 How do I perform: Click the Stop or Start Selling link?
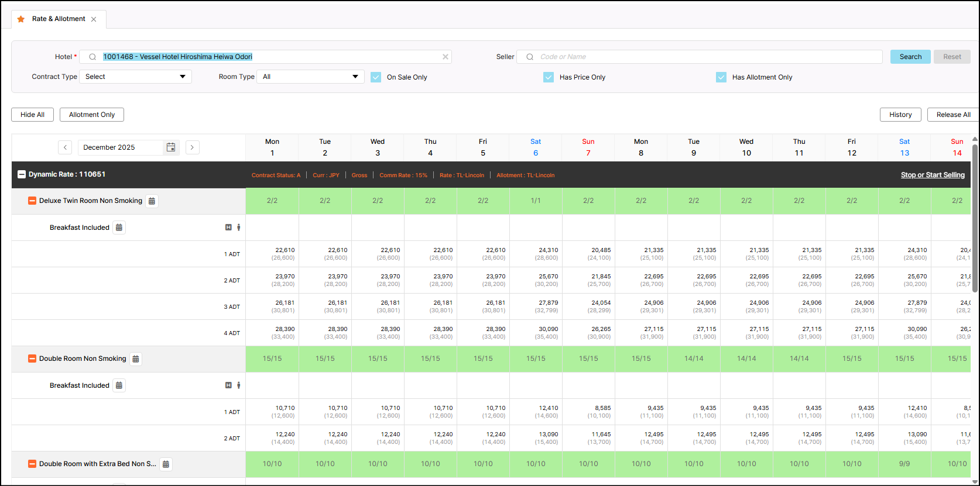933,175
